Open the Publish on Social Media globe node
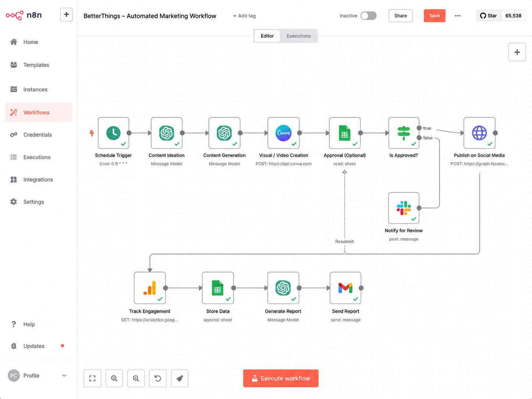 (479, 133)
